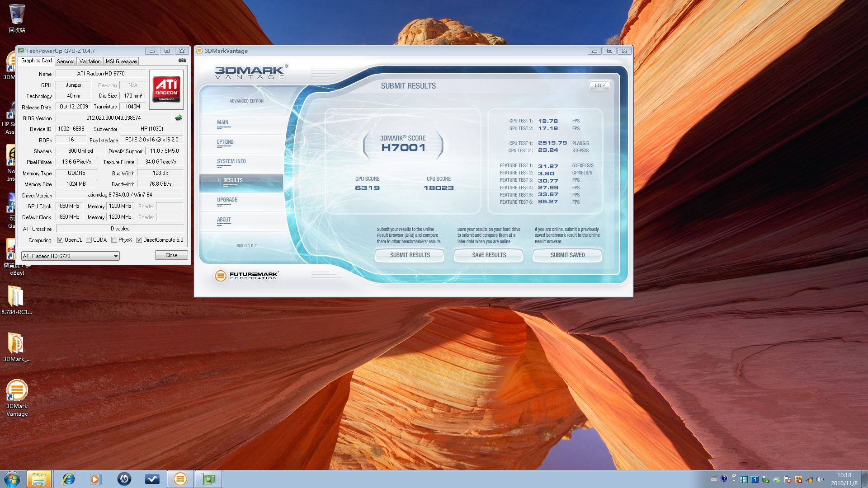868x488 pixels.
Task: Click the blue number 1 tray icon
Action: 755,479
